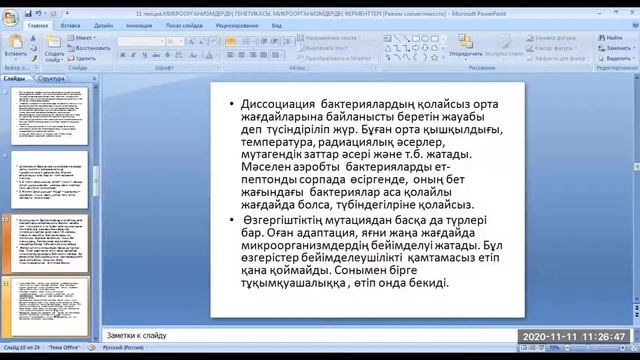This screenshot has width=640, height=360.
Task: Open the round Office button menu
Action: 10,18
